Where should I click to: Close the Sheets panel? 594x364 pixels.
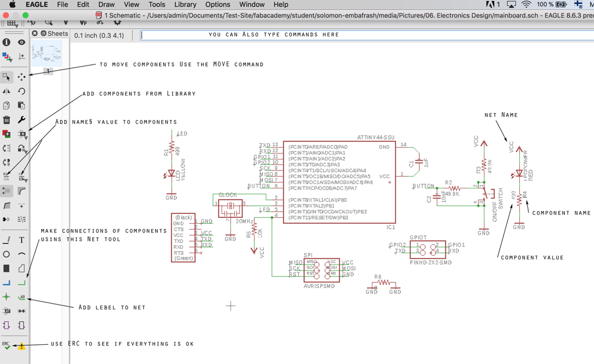coord(35,33)
